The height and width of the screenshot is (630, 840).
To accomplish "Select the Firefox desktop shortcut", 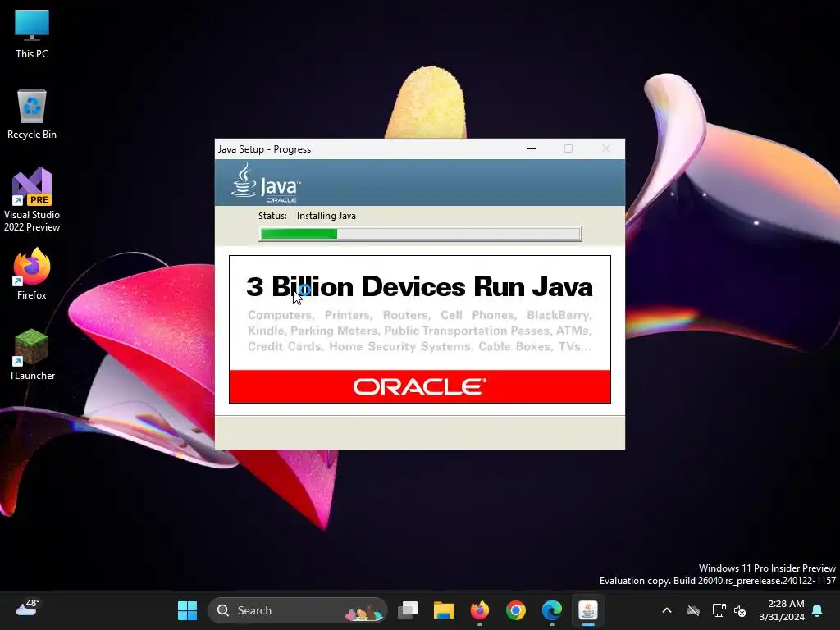I will point(32,274).
